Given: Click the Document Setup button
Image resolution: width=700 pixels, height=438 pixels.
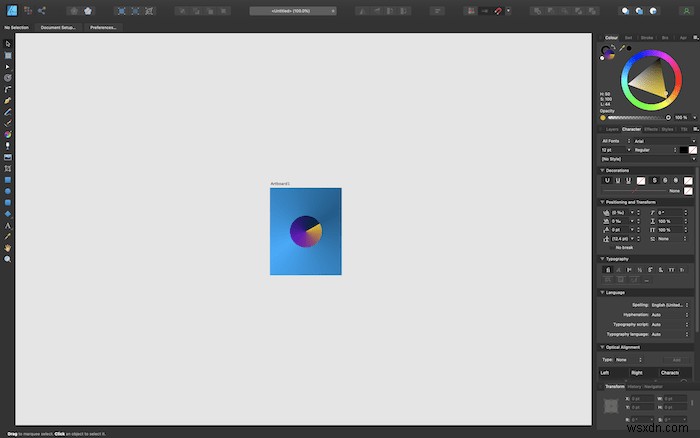Looking at the screenshot, I should (58, 28).
